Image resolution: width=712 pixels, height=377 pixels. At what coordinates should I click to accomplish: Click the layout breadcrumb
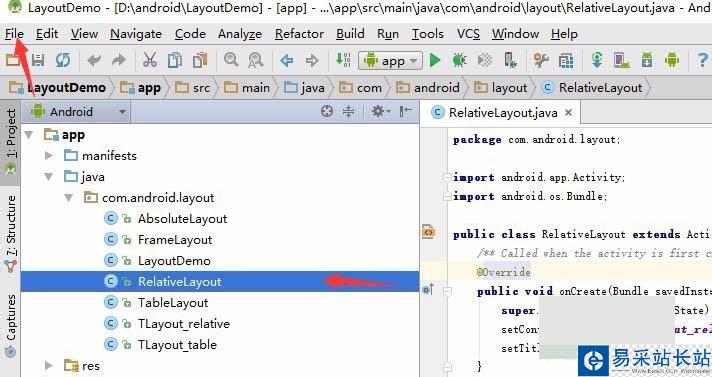[500, 88]
